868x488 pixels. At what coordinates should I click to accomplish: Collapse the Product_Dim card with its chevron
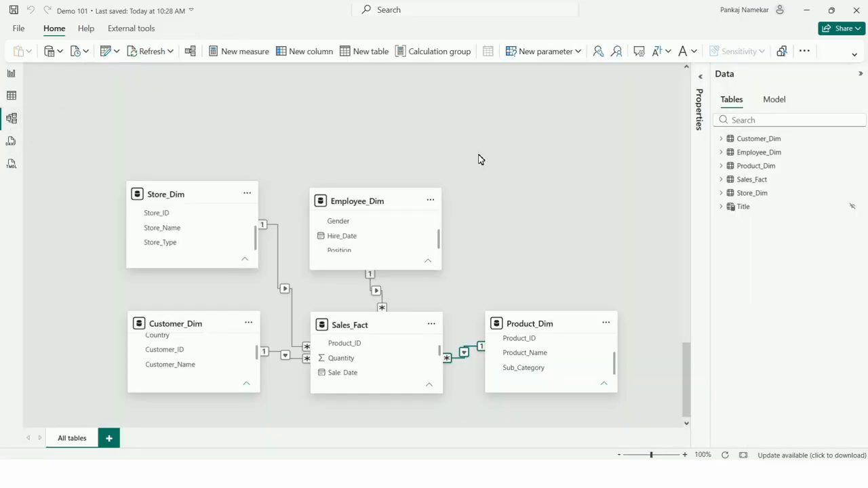[604, 384]
